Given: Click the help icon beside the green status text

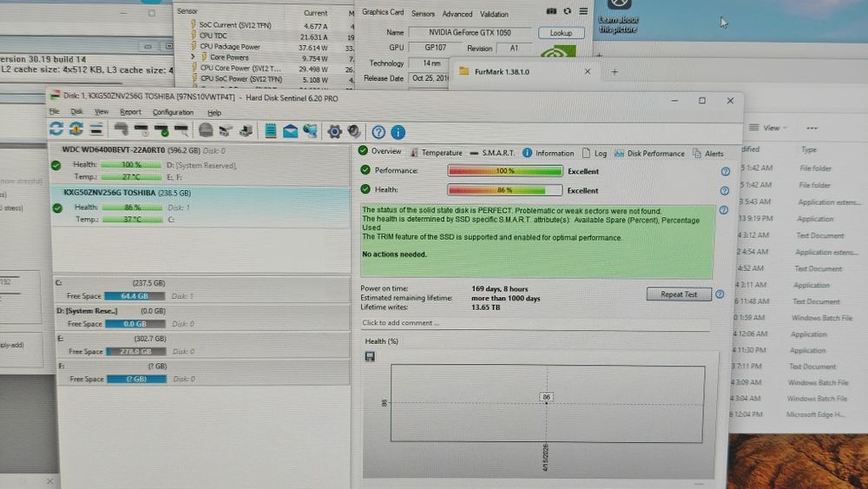Looking at the screenshot, I should tap(724, 210).
